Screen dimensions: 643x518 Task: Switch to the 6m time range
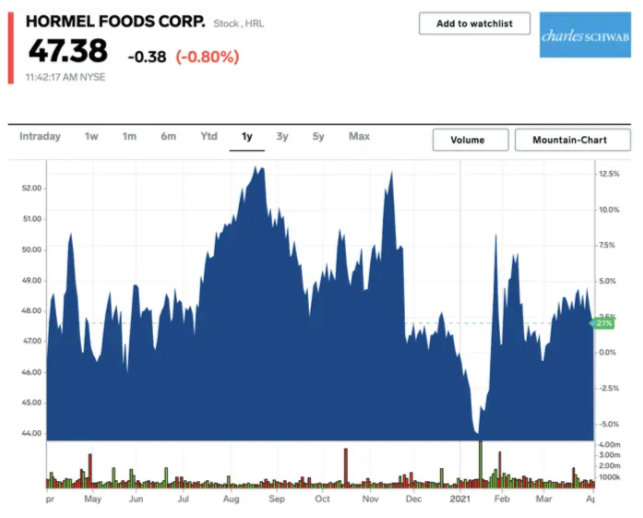[x=168, y=136]
